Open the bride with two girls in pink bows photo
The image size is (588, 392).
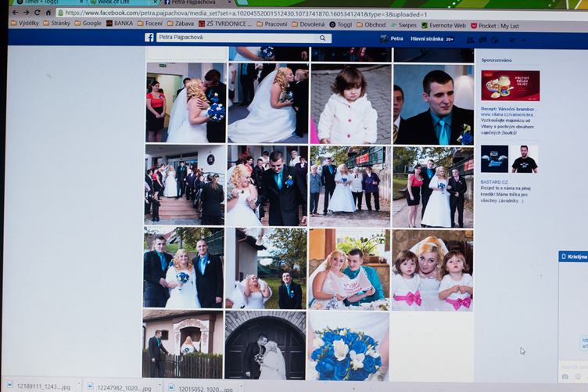[x=432, y=270]
